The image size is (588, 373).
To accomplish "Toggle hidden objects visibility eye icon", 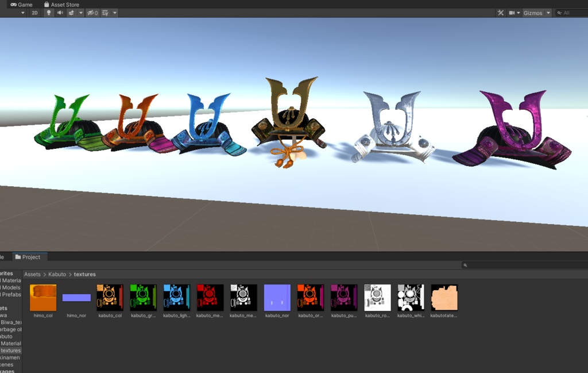I will 92,13.
